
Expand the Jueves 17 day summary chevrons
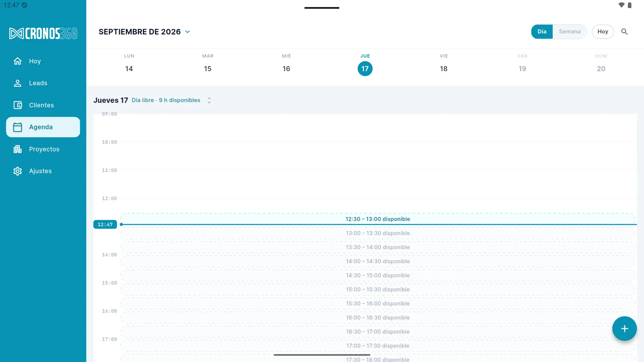(x=209, y=100)
